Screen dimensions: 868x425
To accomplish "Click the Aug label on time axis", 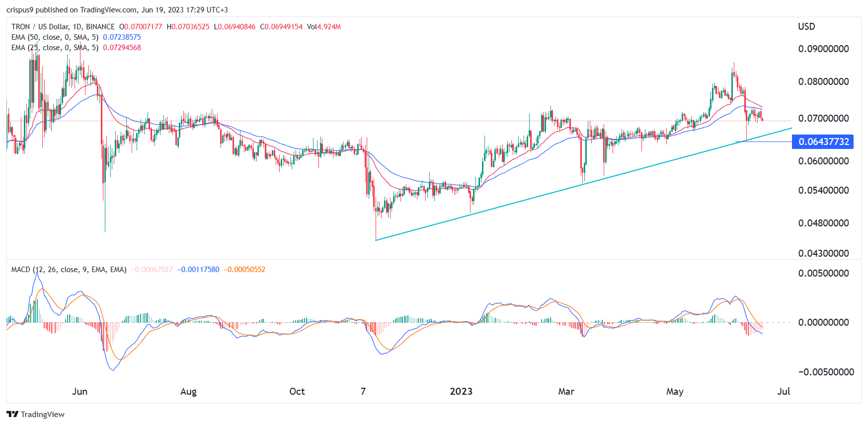I will 188,391.
